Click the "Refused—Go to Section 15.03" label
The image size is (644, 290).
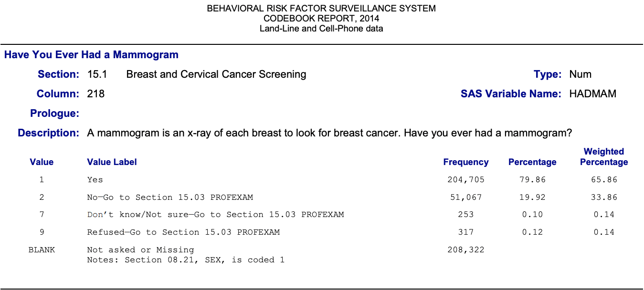[183, 232]
